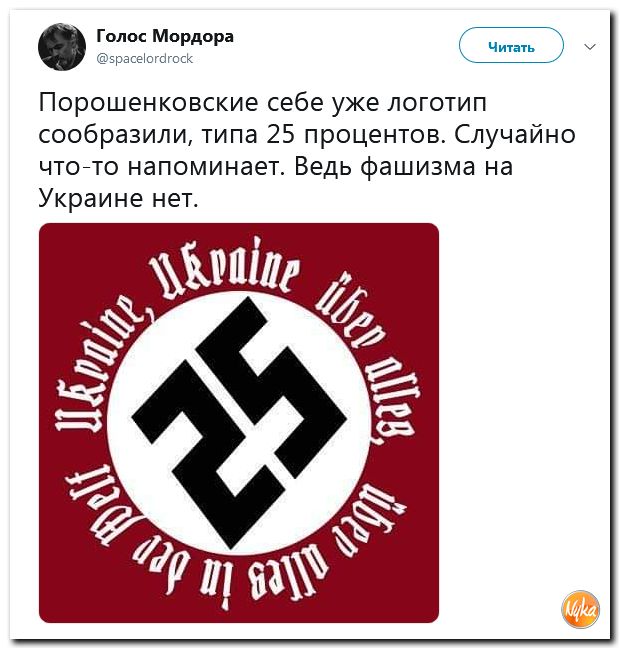Click the word "типа" in the tweet
Viewport: 621px width, 650px height.
(x=230, y=137)
